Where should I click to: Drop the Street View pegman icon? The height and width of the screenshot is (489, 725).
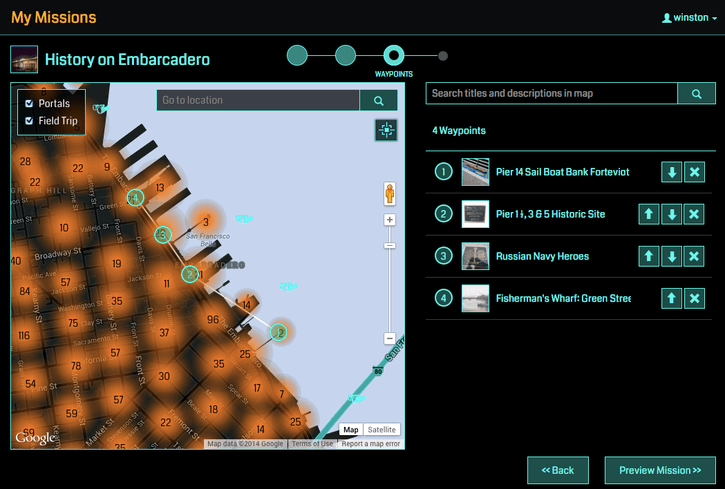click(390, 194)
